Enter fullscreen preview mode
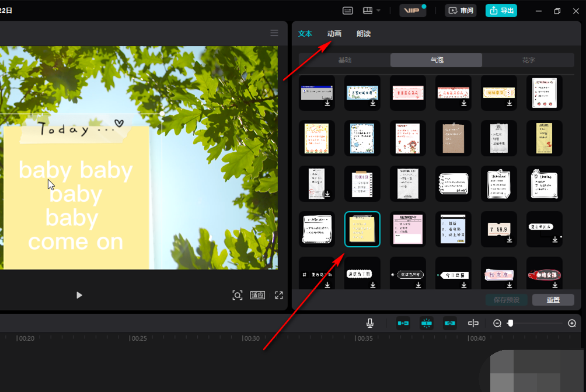 (x=279, y=295)
